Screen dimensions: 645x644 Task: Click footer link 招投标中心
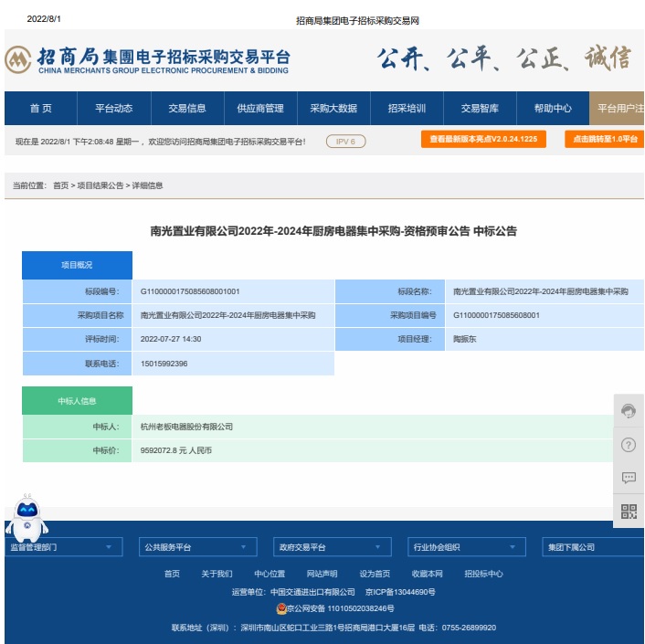coord(484,574)
